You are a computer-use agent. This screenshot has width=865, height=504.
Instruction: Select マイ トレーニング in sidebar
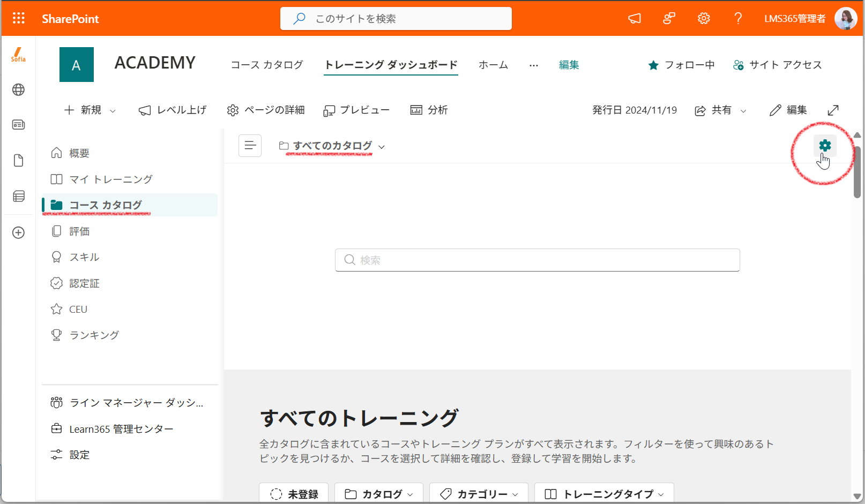point(130,179)
